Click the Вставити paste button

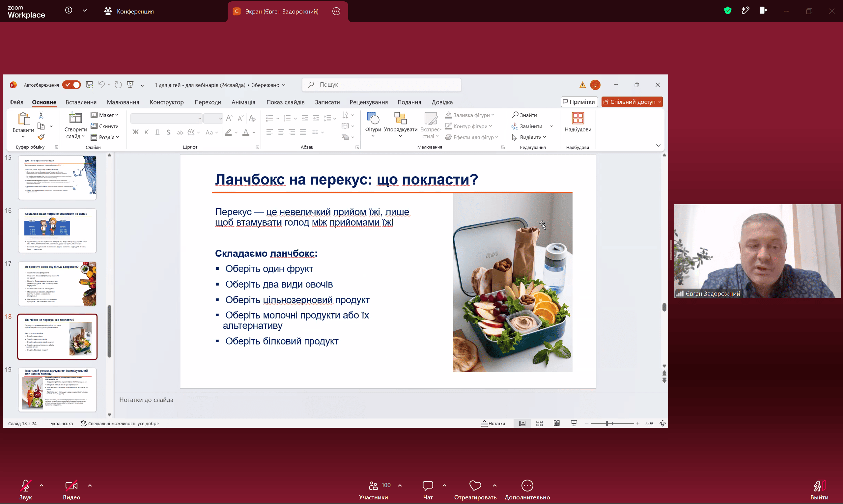23,125
